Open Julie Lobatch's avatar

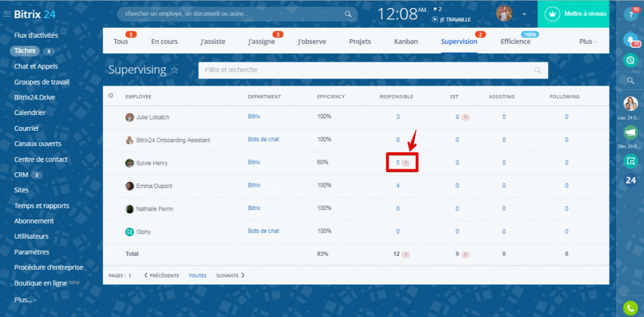(130, 118)
